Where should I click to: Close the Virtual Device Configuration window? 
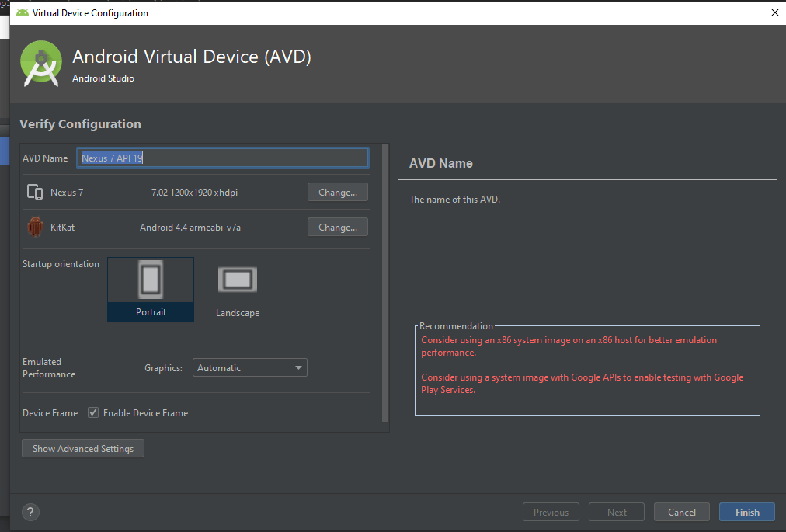point(774,12)
